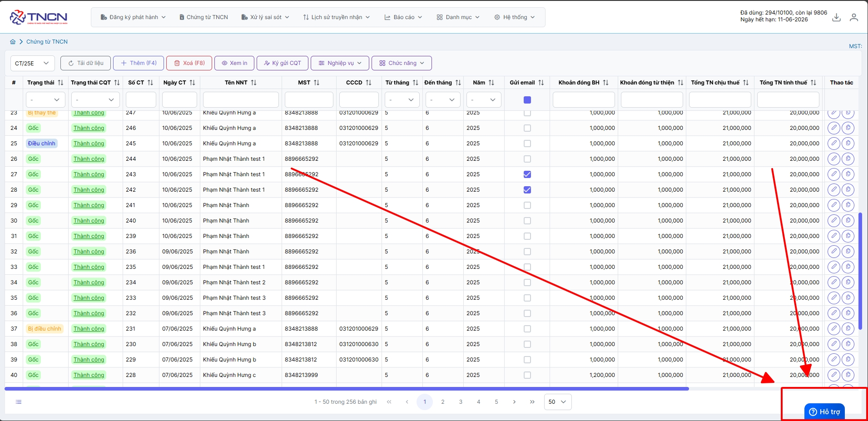The height and width of the screenshot is (421, 868).
Task: Open the list menu icon in the footer
Action: coord(19,402)
